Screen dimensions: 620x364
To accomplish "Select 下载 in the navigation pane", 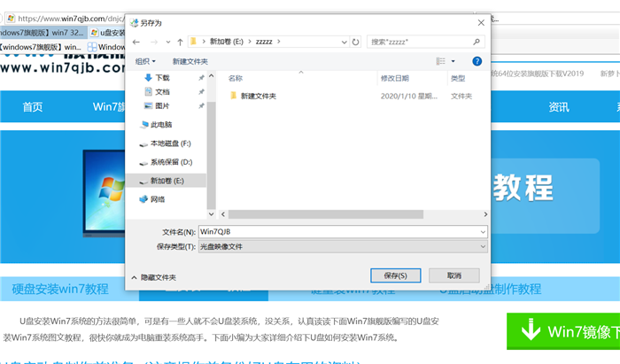I will 162,78.
